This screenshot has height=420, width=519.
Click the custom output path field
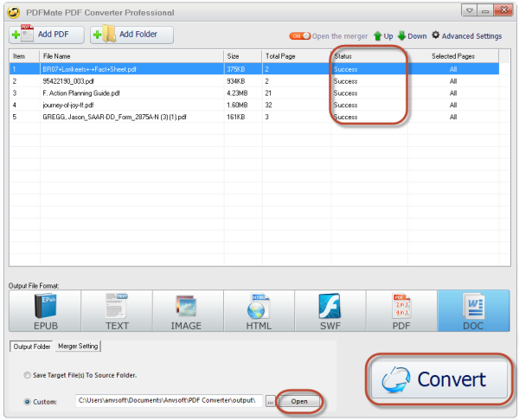tap(169, 400)
